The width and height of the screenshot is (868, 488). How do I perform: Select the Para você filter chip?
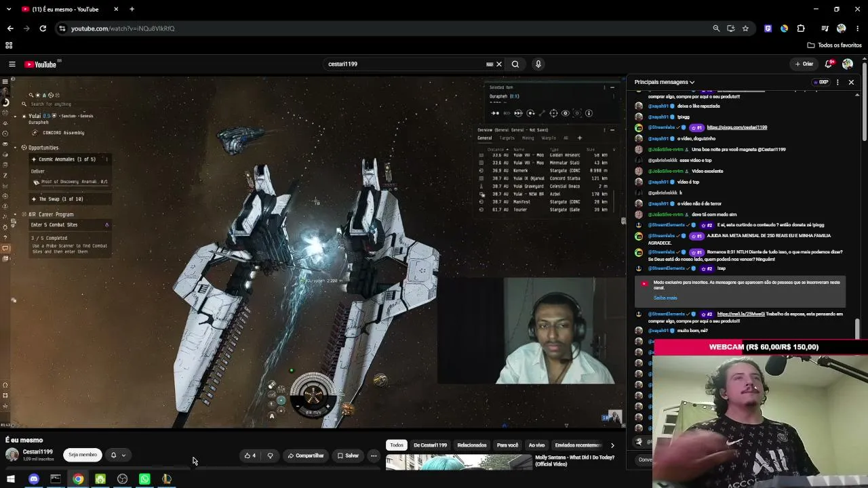(507, 445)
